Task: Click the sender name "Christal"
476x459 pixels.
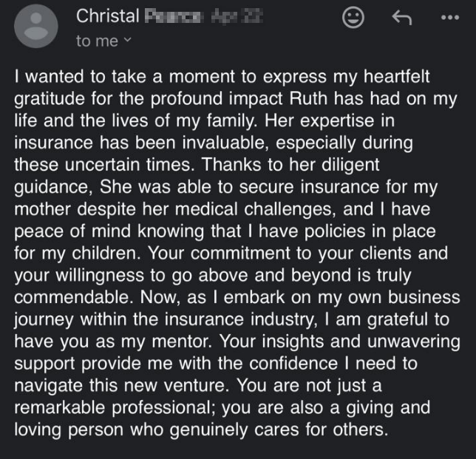Action: [x=107, y=16]
